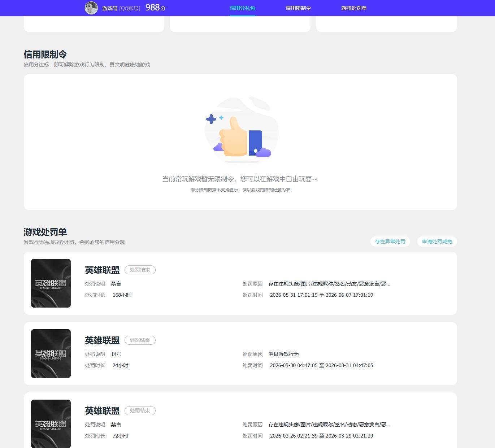495x448 pixels.
Task: Click 英雄联盟 title of 封号 penalty
Action: [x=102, y=340]
